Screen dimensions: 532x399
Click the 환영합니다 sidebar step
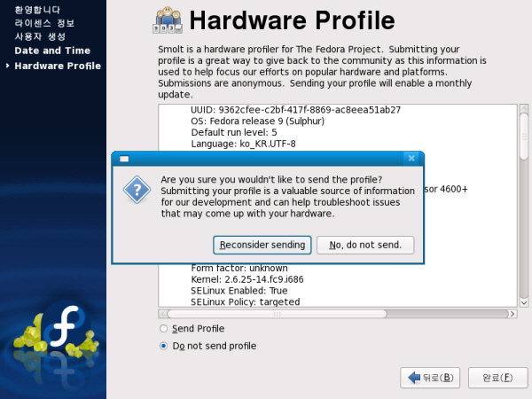pyautogui.click(x=37, y=10)
